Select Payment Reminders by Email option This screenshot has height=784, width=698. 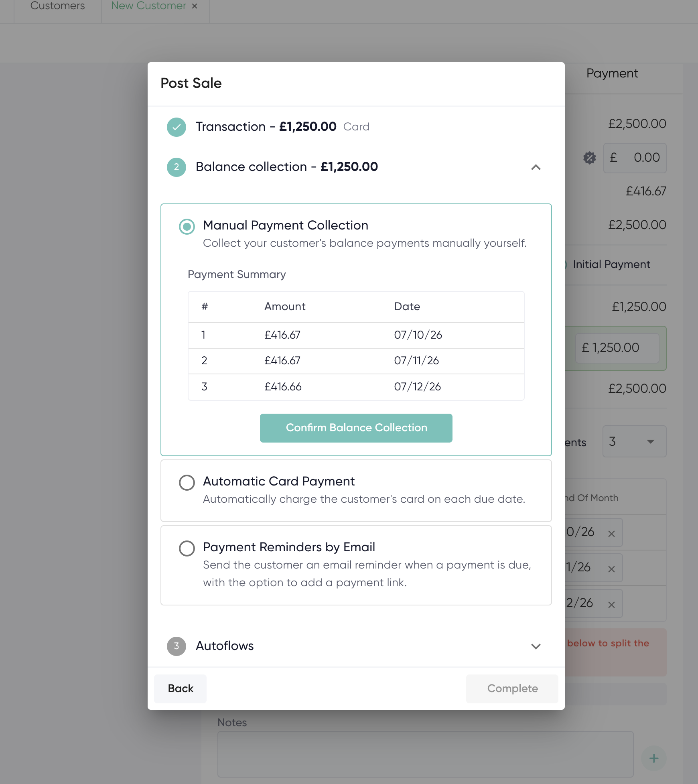click(x=187, y=548)
